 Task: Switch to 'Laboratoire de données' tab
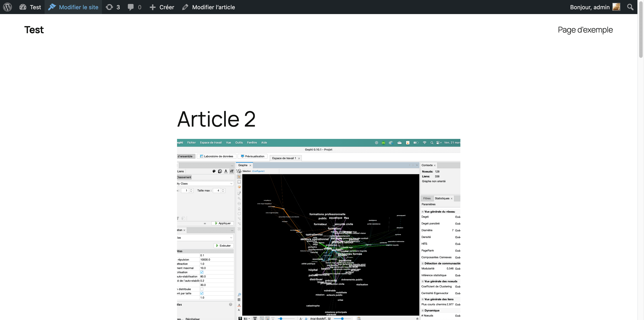click(217, 156)
